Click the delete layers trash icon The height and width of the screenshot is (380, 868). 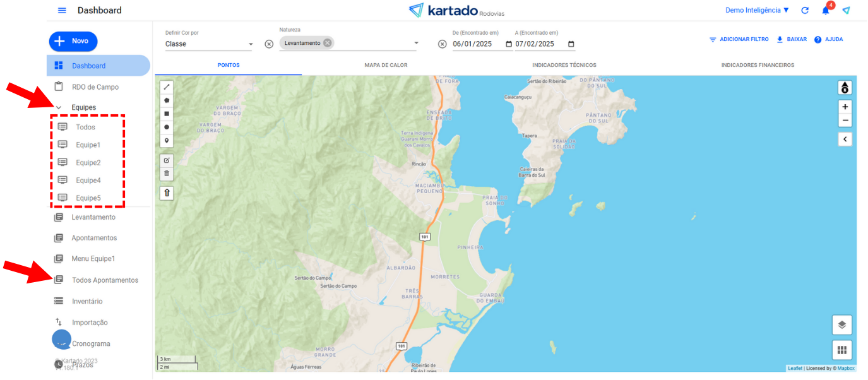click(x=167, y=174)
